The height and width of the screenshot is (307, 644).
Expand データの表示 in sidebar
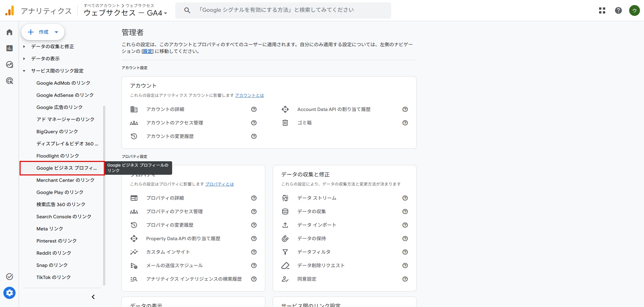pos(24,59)
